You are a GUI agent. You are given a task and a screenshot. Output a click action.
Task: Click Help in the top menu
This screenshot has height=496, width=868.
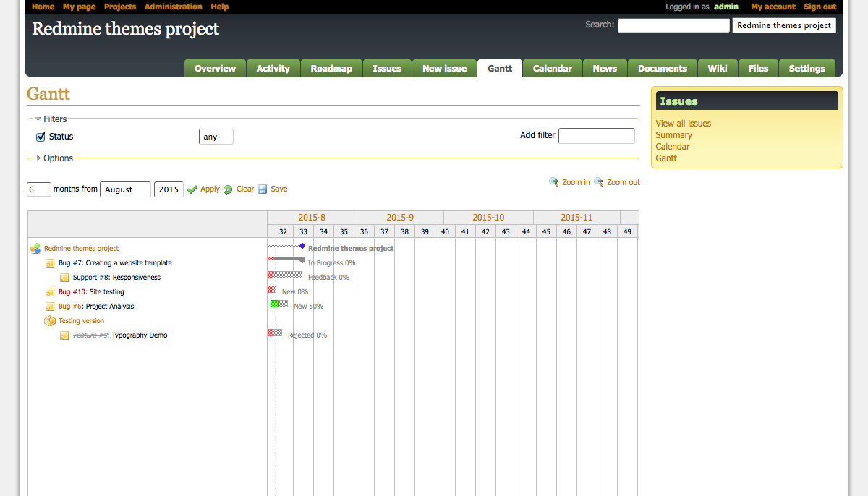(x=220, y=7)
